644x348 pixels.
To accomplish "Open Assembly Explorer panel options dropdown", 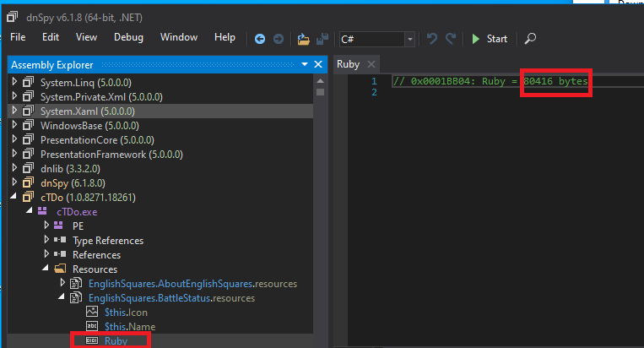I will pos(305,64).
